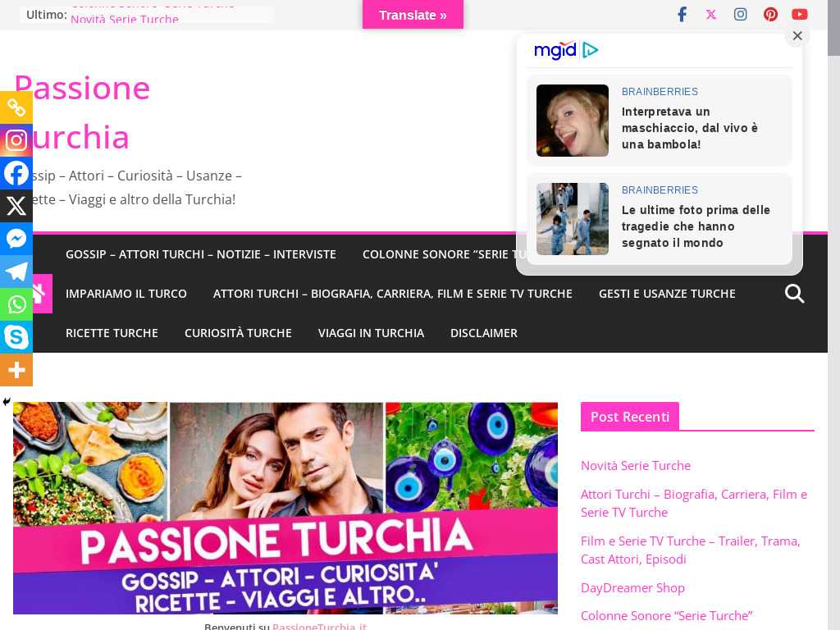Share via Telegram in the left sidebar
The height and width of the screenshot is (630, 840).
(16, 272)
